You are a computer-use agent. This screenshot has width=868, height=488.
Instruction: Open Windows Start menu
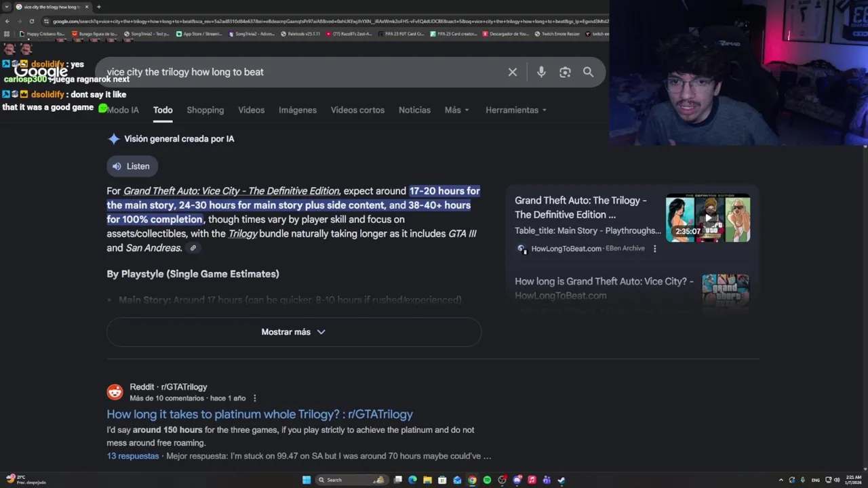tap(307, 480)
